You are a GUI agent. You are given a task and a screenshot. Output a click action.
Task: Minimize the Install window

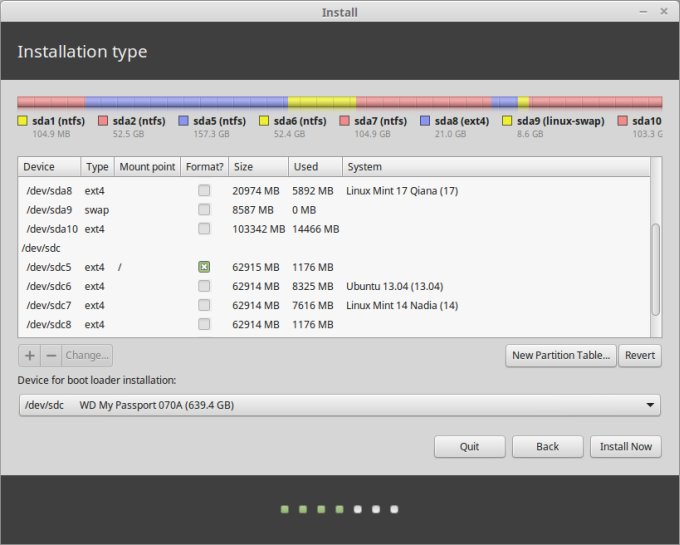(x=644, y=12)
